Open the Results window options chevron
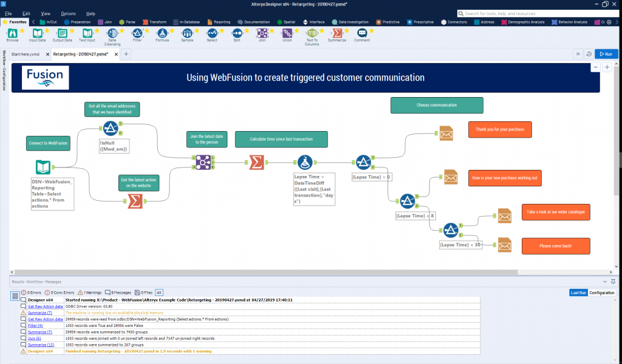Viewport: 622px width, 364px height. [605, 281]
